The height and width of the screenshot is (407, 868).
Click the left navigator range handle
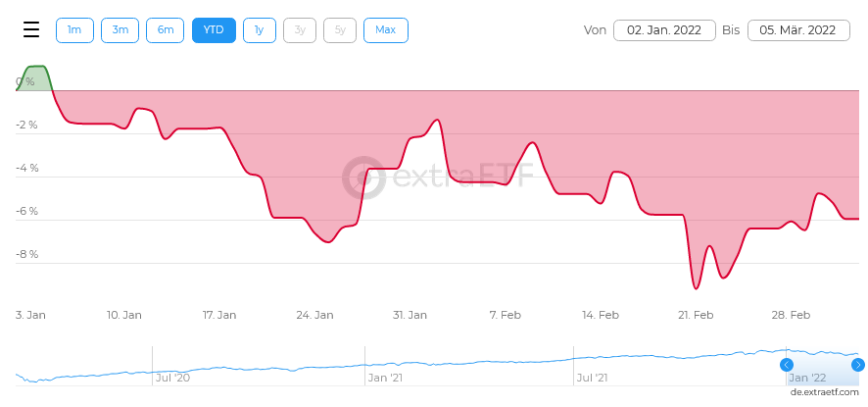click(787, 365)
